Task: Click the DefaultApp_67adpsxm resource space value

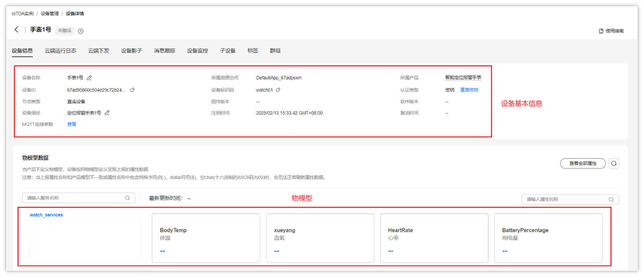Action: [x=279, y=78]
